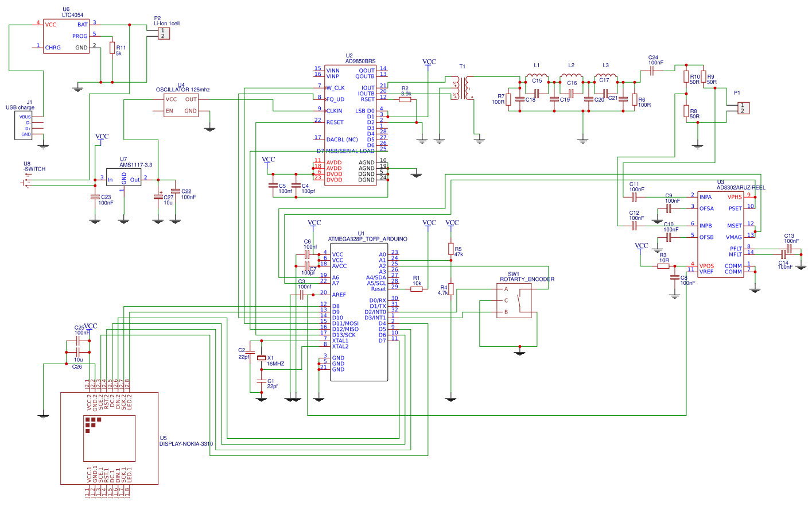Select resistor R11 5k

112,48
